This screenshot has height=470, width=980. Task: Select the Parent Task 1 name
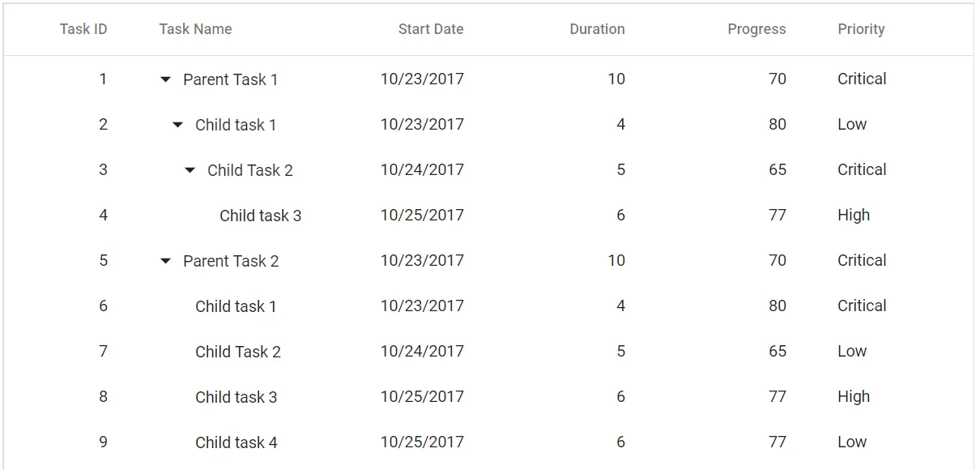[x=232, y=79]
